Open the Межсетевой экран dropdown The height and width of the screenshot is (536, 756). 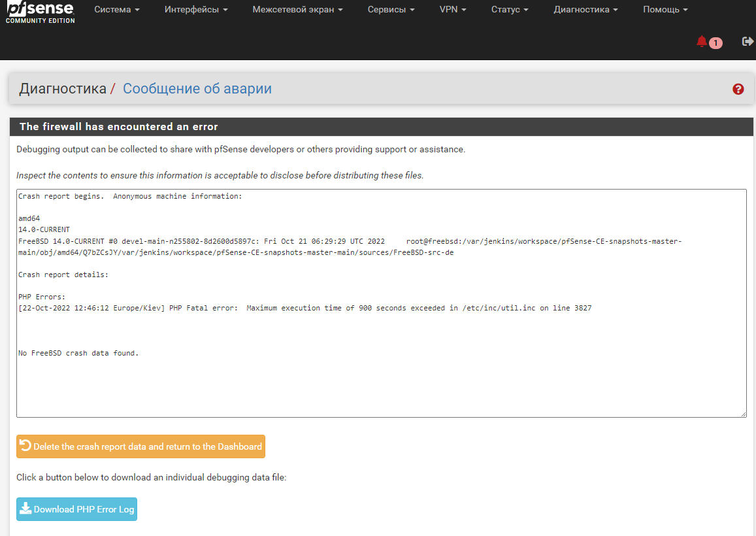297,10
